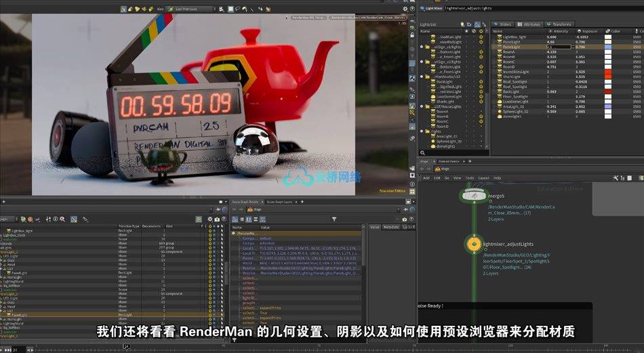Click the LightBox_light icon in mixer table
Viewport: 644px width, 353px height.
500,37
